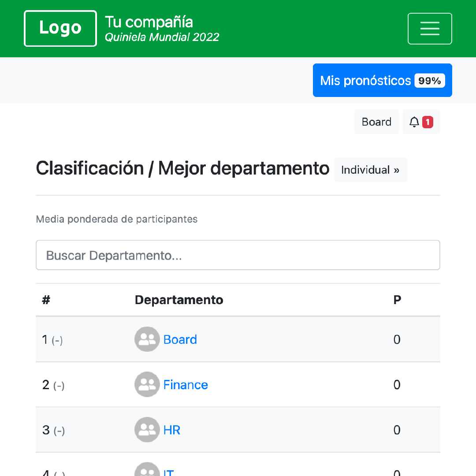Viewport: 476px width, 476px height.
Task: Click the Departamento column header
Action: [179, 300]
